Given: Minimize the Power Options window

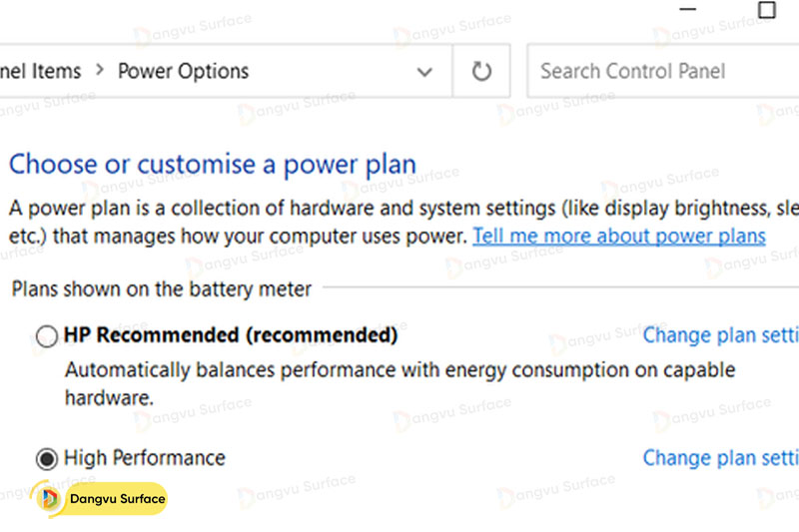Looking at the screenshot, I should [687, 9].
